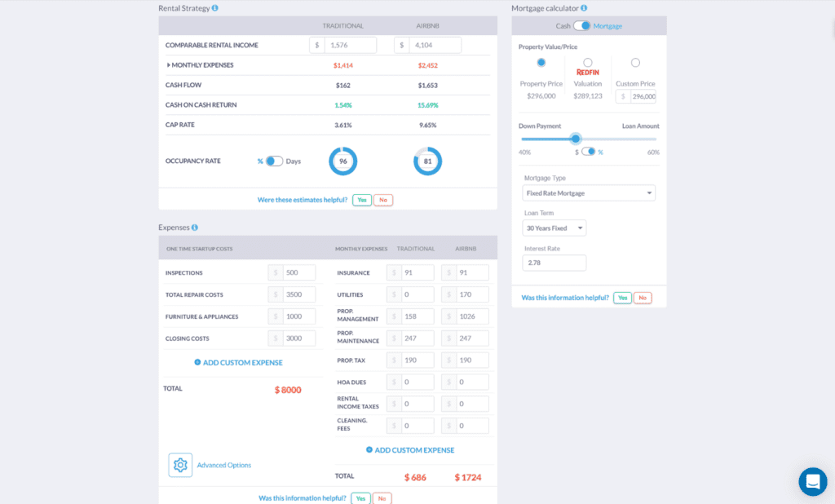Image resolution: width=835 pixels, height=504 pixels.
Task: Select the AIRBNB column header
Action: [x=428, y=25]
